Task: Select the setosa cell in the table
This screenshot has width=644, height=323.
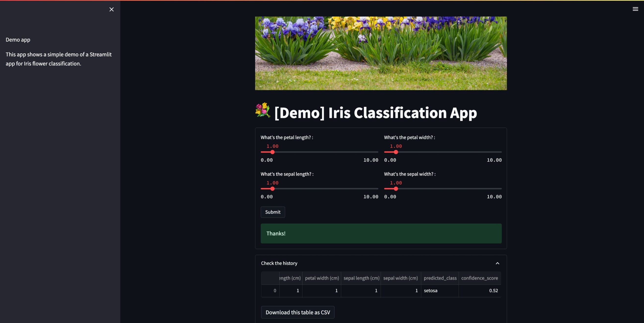Action: click(431, 290)
